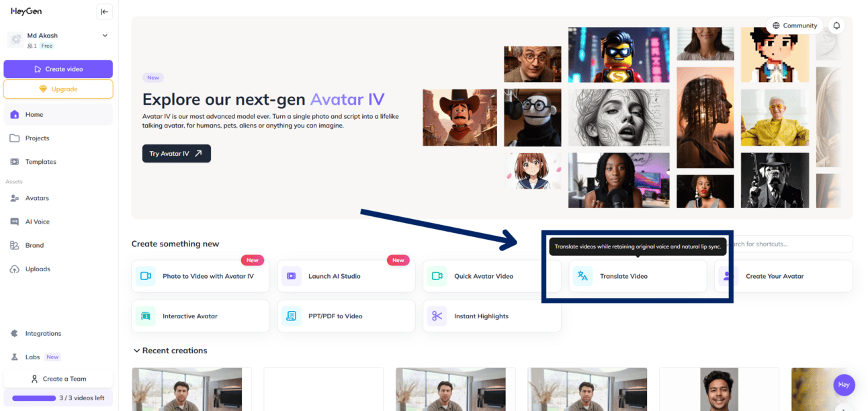Open the Integrations menu item
Viewport: 868px width, 411px height.
pyautogui.click(x=58, y=333)
